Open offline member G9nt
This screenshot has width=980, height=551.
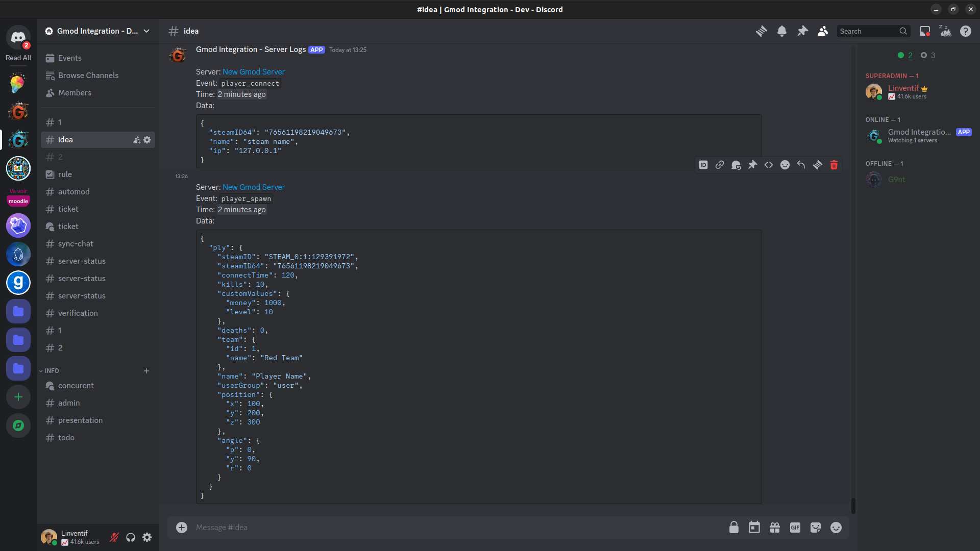pos(918,180)
